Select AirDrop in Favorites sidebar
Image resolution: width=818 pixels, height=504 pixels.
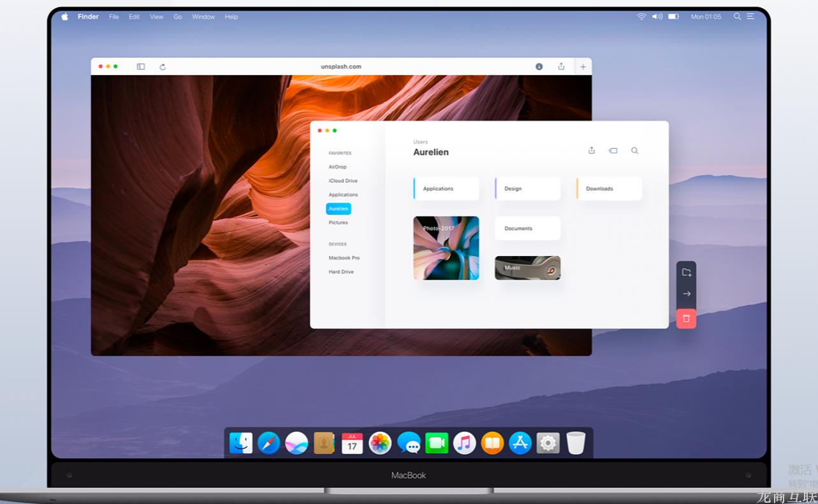click(337, 167)
